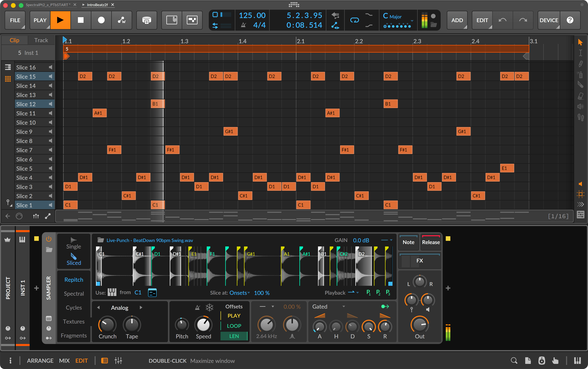This screenshot has height=369, width=588.
Task: Click the Undo arrow
Action: coord(502,20)
